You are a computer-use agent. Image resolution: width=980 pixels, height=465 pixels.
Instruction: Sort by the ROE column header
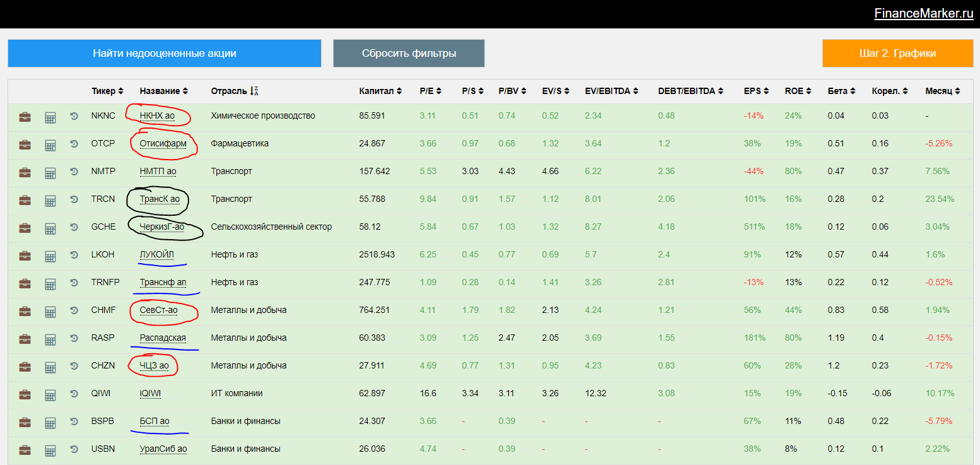click(x=798, y=91)
